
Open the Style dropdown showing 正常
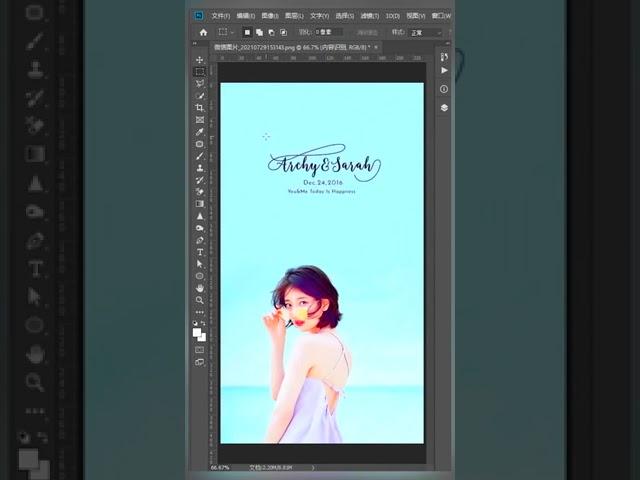425,33
